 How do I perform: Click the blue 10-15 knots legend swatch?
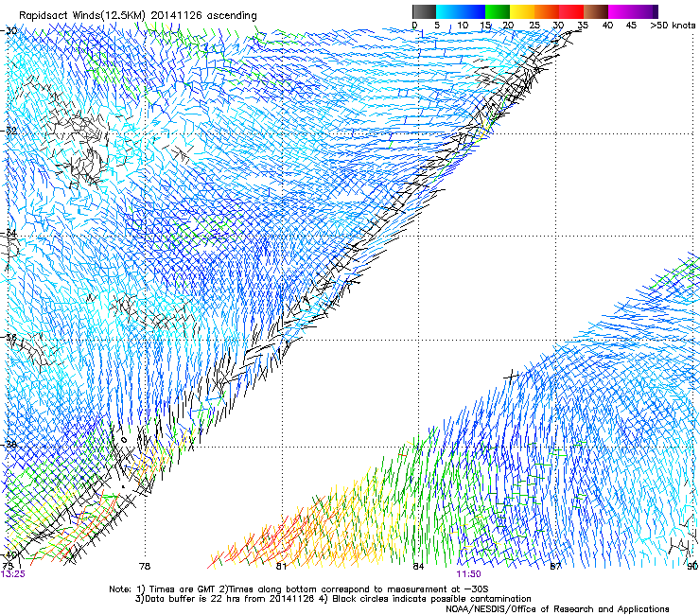pyautogui.click(x=473, y=11)
